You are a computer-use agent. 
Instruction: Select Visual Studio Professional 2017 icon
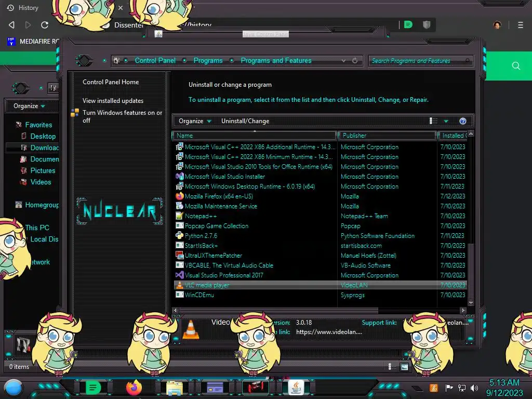tap(179, 275)
